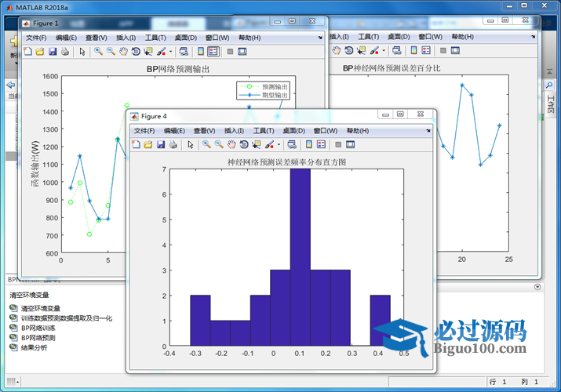The width and height of the screenshot is (561, 392).
Task: Select first 清空环境变量 section link
Action: pyautogui.click(x=41, y=308)
